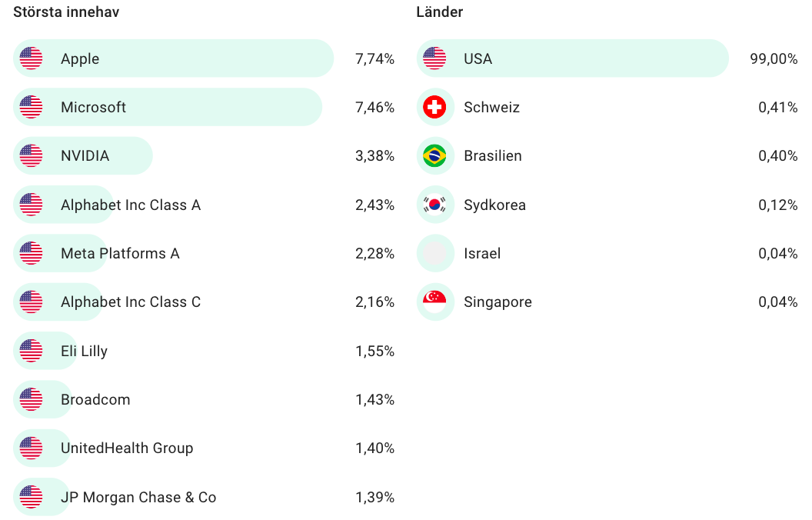The width and height of the screenshot is (812, 520).
Task: Click the South Korean flag for Sydkorea
Action: click(434, 205)
